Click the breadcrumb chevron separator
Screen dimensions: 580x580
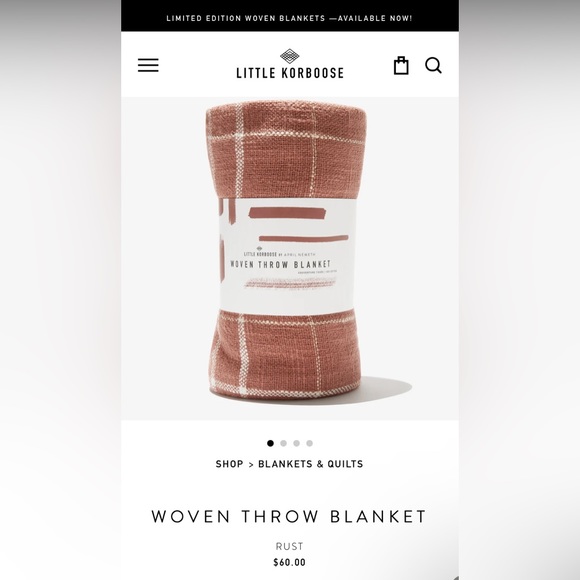[251, 465]
